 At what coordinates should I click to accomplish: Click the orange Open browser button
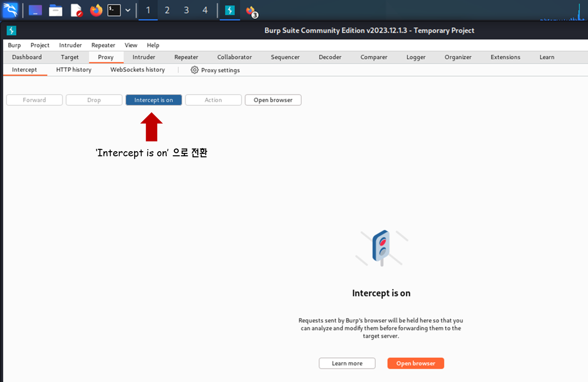tap(416, 363)
